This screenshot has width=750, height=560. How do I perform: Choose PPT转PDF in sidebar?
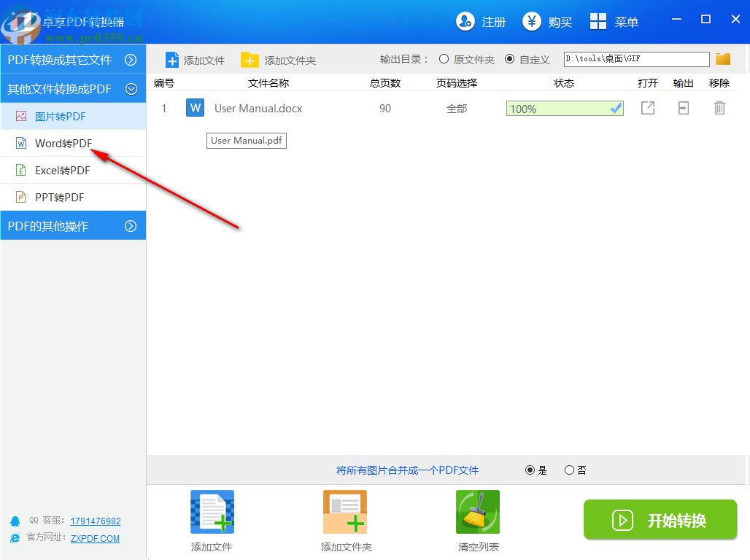coord(73,197)
